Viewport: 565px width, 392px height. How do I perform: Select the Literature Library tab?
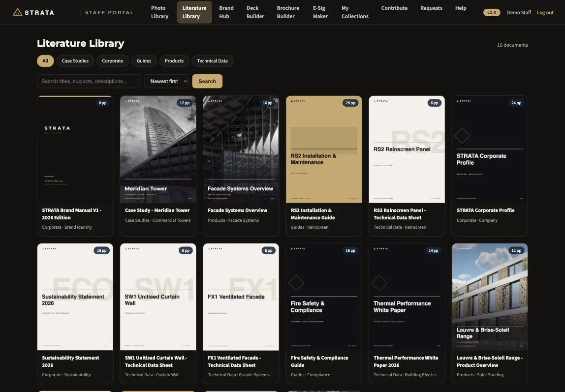[x=194, y=12]
